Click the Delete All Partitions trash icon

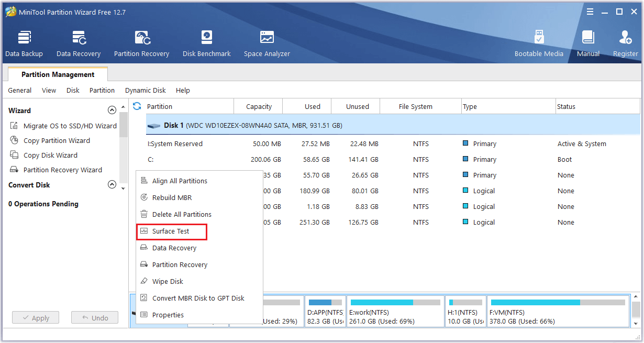click(144, 214)
